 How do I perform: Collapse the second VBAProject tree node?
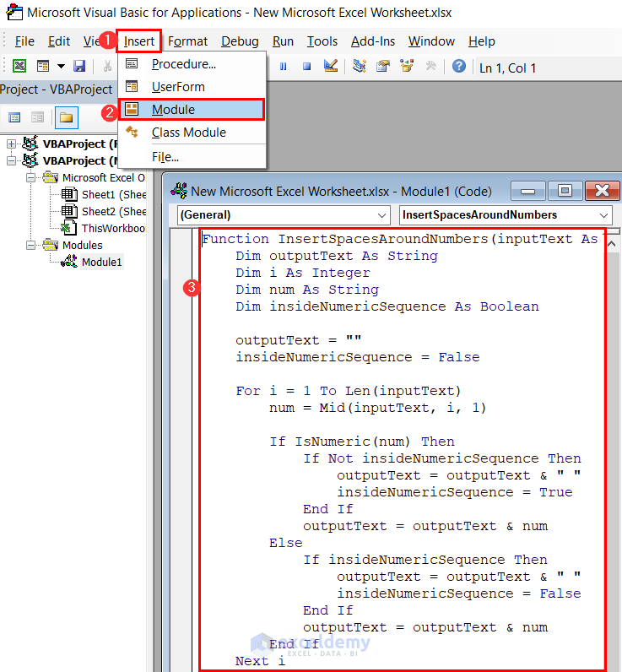12,160
